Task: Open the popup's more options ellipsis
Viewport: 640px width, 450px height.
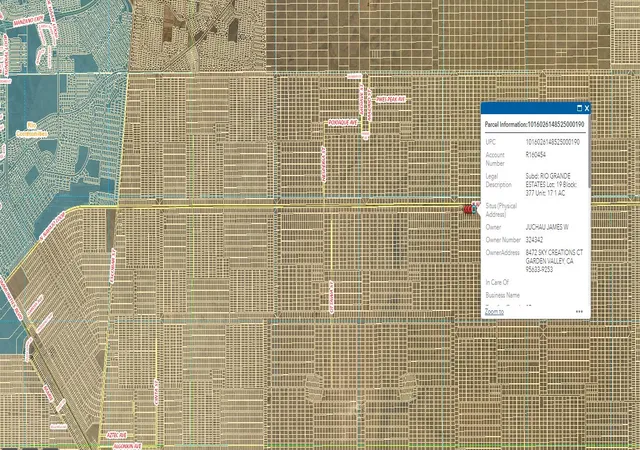Action: click(x=579, y=312)
